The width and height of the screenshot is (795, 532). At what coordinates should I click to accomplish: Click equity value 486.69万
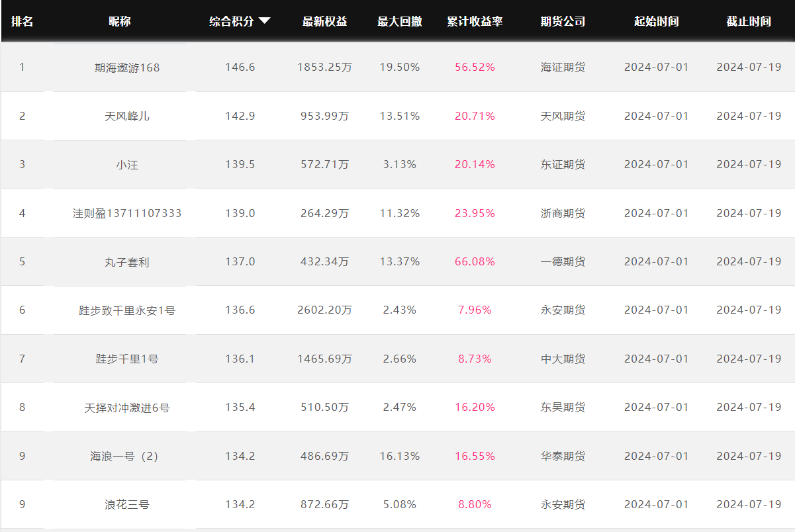[324, 456]
